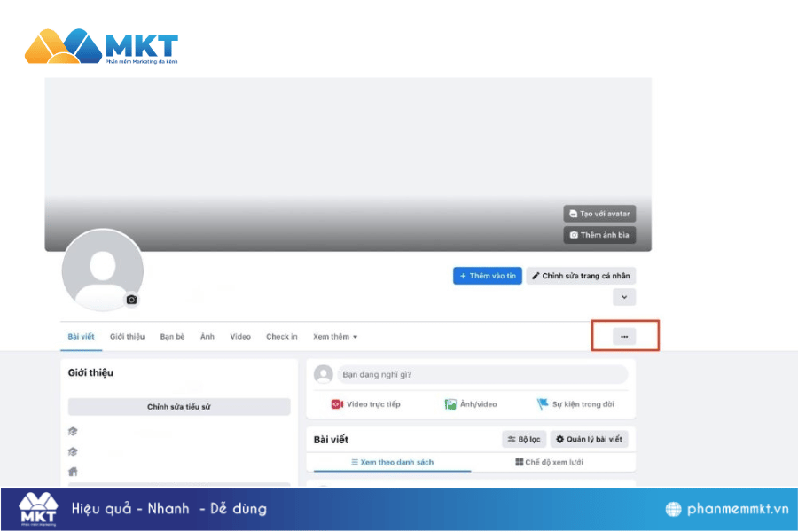Viewport: 798px width, 532px height.
Task: Click the Sự kiện trong đời flag icon
Action: tap(543, 403)
